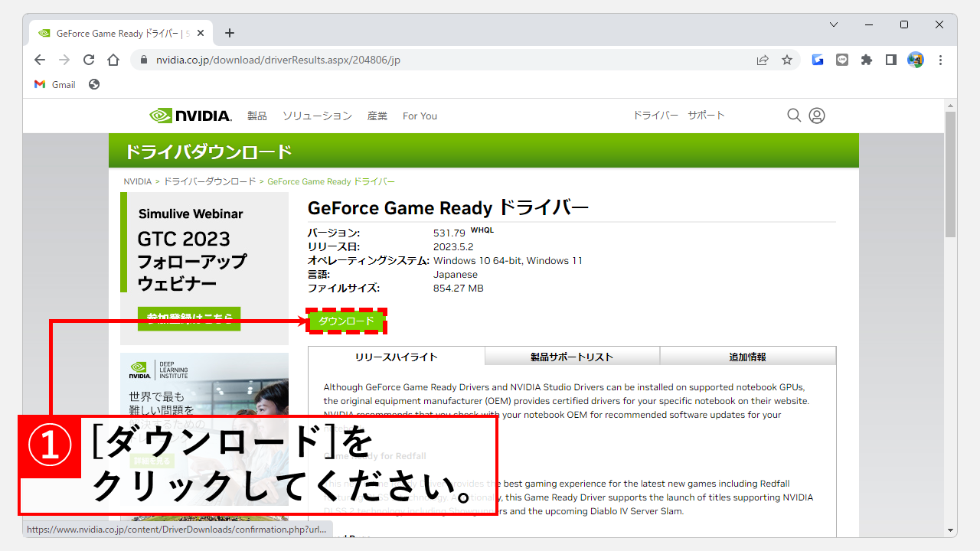Open the NVIDIA breadcrumb link

click(137, 181)
